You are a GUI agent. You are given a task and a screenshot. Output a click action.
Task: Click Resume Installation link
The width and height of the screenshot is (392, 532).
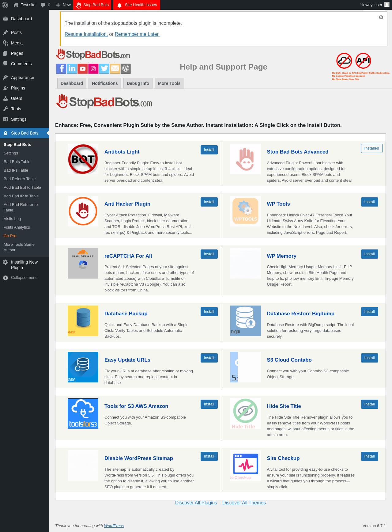tap(86, 34)
